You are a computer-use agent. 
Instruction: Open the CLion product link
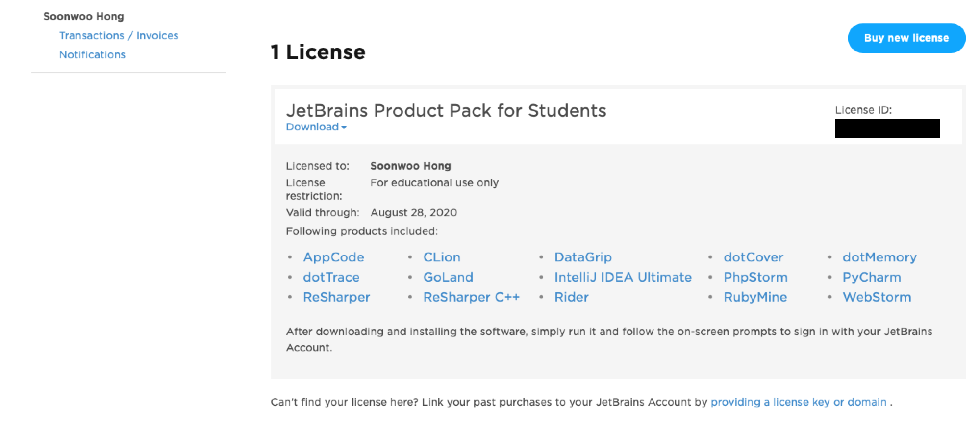(x=441, y=257)
